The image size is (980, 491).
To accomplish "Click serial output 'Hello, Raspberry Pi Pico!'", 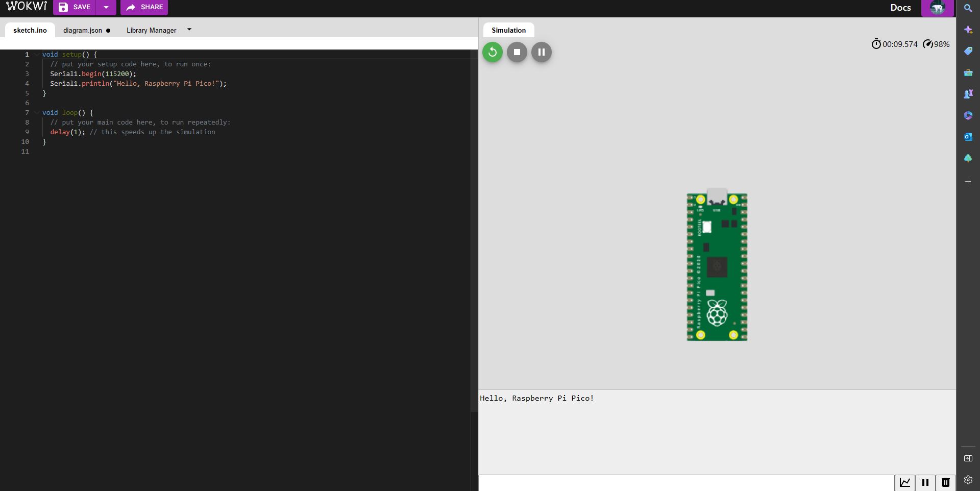I will click(537, 398).
